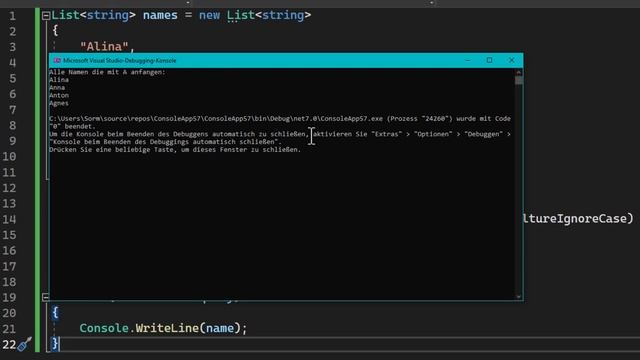Collapse the names list declaration at line 1
Screen dimensions: 640x360
click(x=46, y=16)
